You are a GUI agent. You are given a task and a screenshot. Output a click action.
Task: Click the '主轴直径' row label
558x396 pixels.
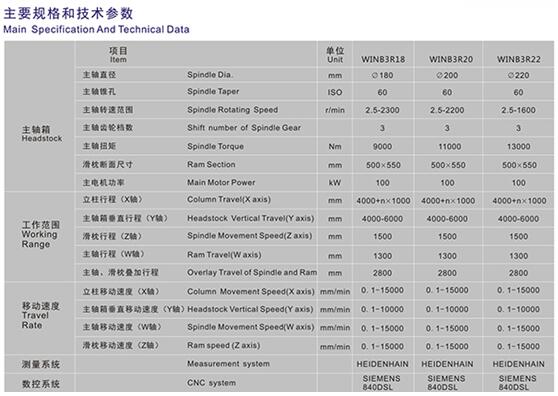tap(99, 75)
